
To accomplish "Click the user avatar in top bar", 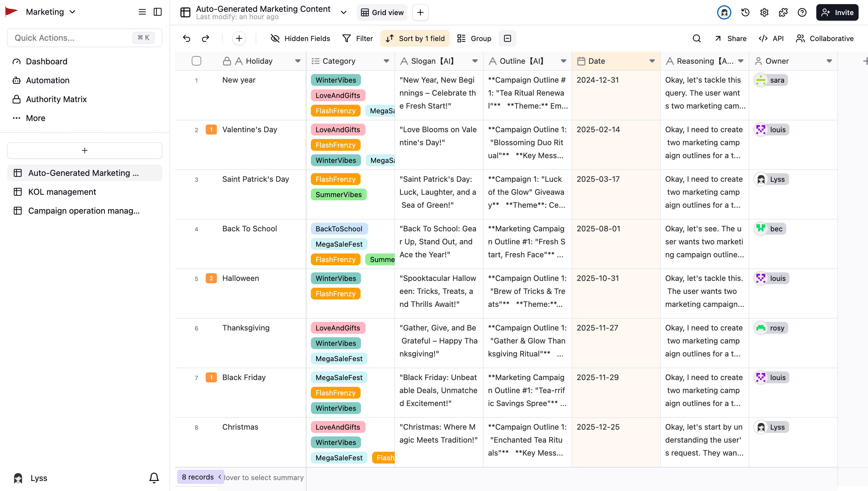I will [x=724, y=12].
